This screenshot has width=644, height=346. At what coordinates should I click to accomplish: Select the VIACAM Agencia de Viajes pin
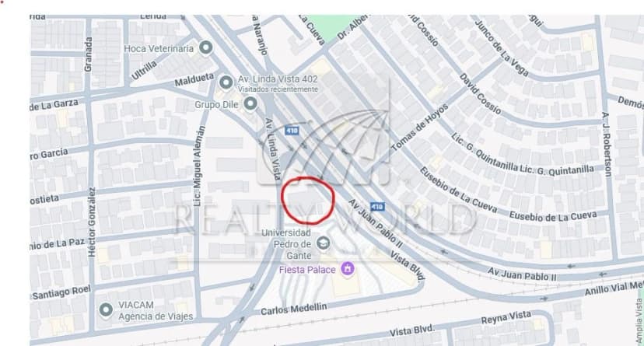106,309
